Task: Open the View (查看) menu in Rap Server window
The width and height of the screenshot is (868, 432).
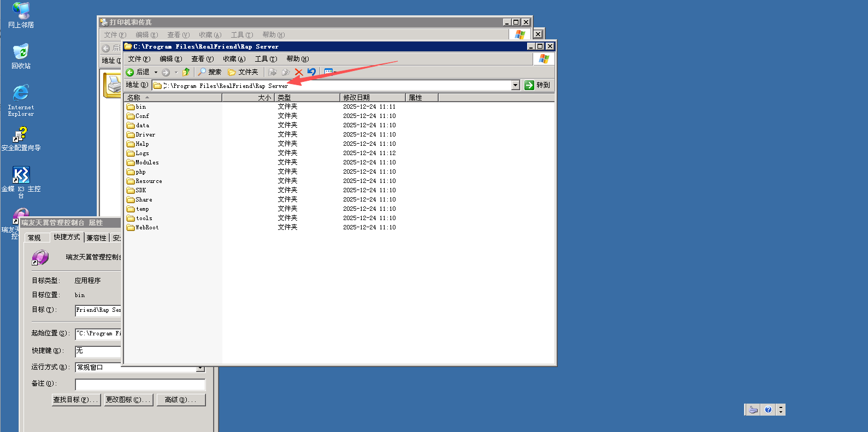Action: (x=202, y=59)
